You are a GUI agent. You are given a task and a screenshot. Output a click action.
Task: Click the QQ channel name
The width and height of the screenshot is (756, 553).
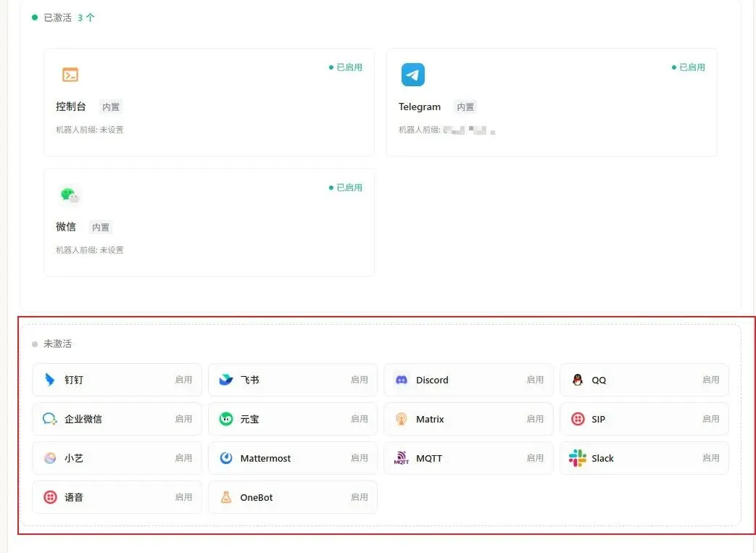point(599,380)
